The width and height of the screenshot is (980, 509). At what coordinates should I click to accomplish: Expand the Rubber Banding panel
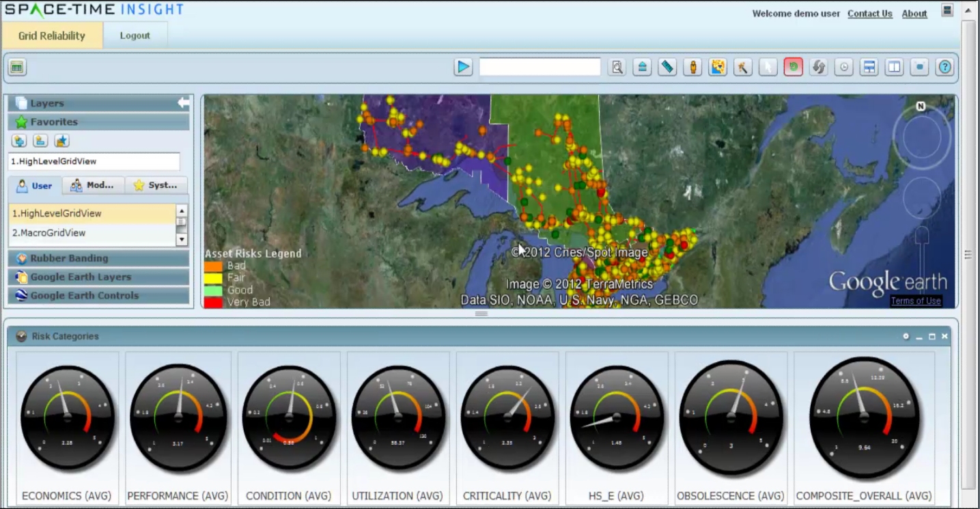coord(98,258)
